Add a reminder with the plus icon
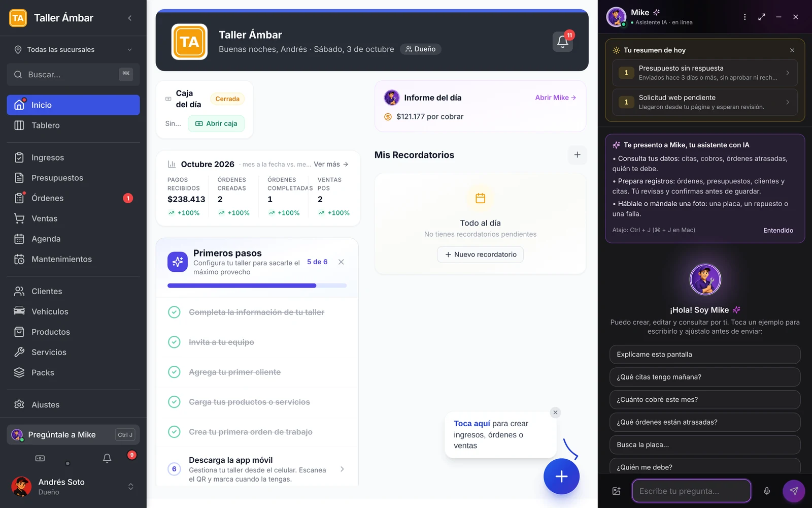Viewport: 812px width, 508px height. coord(577,155)
